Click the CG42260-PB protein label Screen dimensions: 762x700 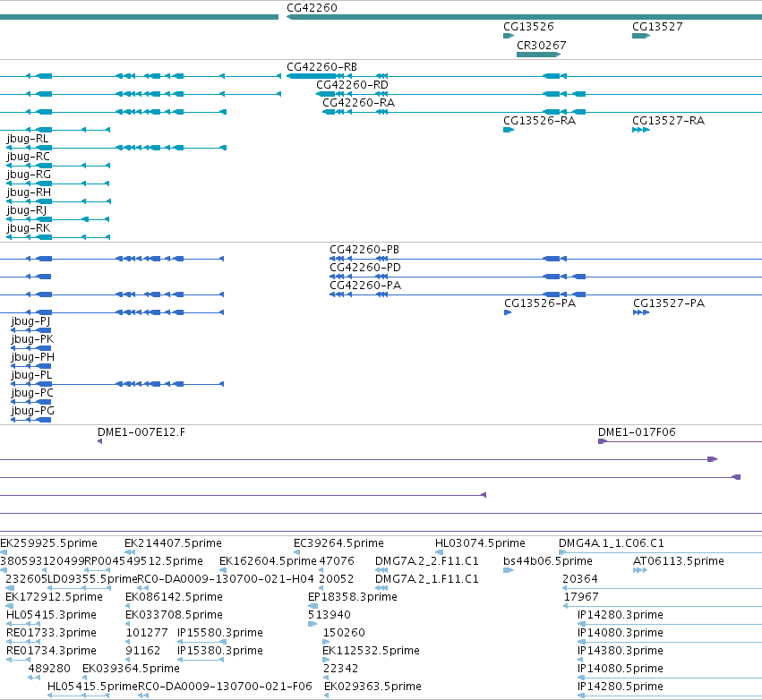(364, 250)
